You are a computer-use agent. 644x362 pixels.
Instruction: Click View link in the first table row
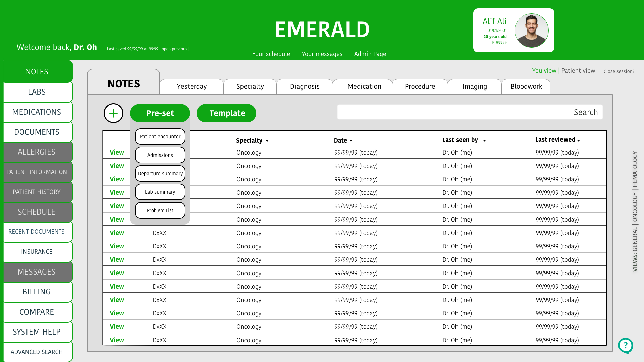point(117,153)
